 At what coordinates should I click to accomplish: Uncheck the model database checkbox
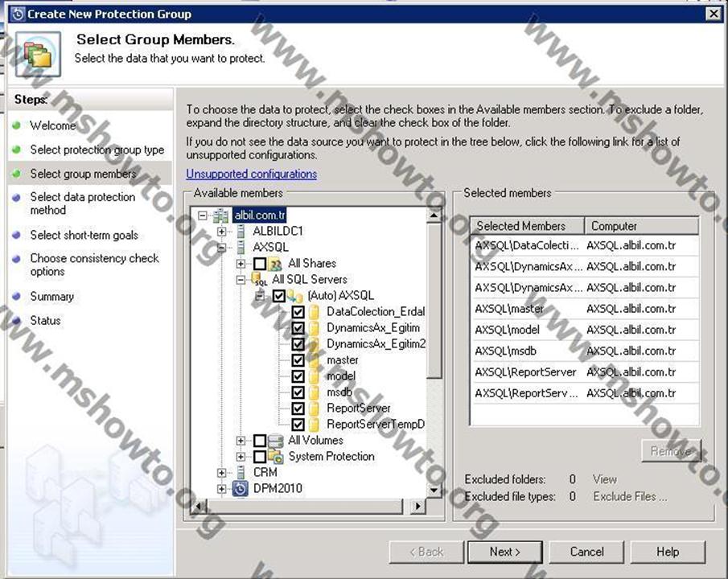tap(298, 376)
